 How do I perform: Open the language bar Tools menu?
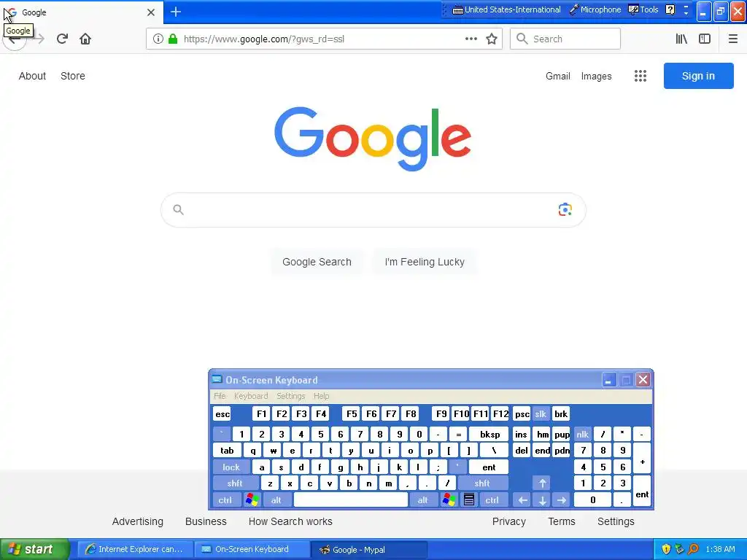point(643,9)
